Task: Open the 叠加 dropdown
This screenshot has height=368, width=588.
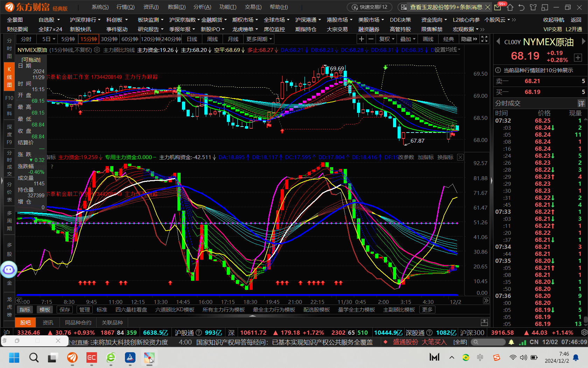Action: [408, 39]
